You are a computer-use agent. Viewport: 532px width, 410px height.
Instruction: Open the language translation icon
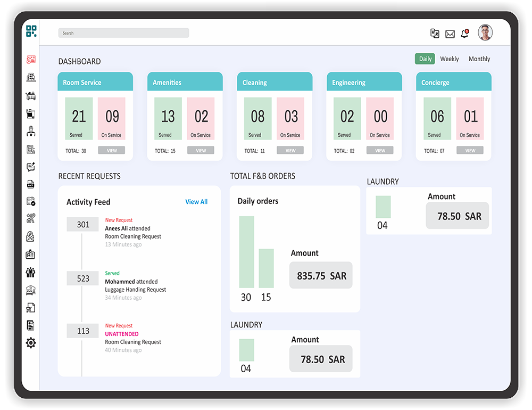click(435, 34)
